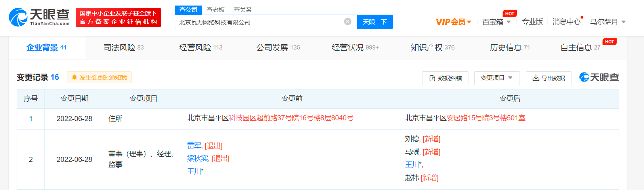Click the 变更后 column header
This screenshot has height=190, width=644.
(510, 99)
